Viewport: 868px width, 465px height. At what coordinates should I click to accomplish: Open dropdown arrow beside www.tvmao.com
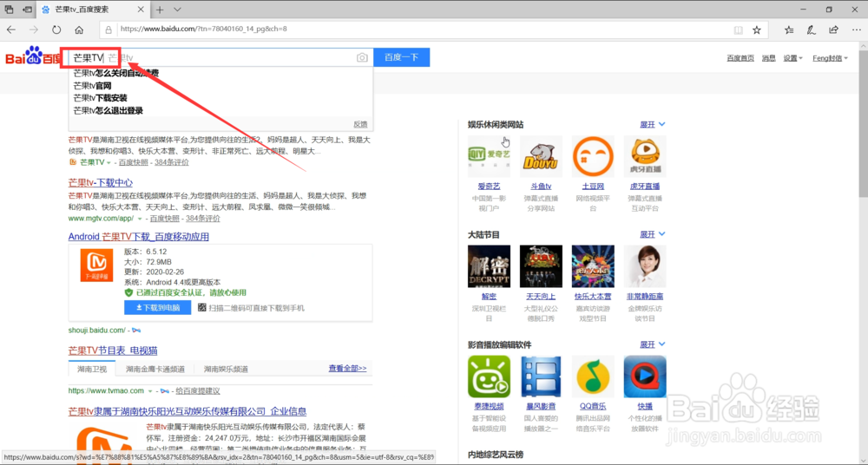[149, 391]
